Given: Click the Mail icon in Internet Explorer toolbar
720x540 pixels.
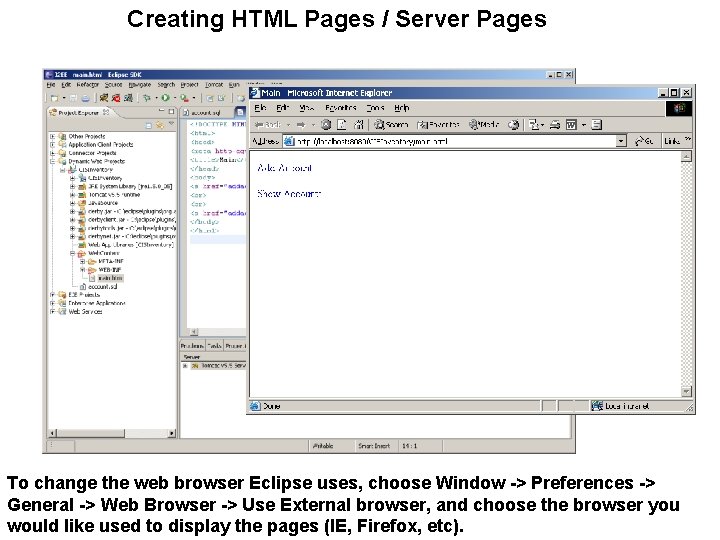Looking at the screenshot, I should tap(534, 124).
